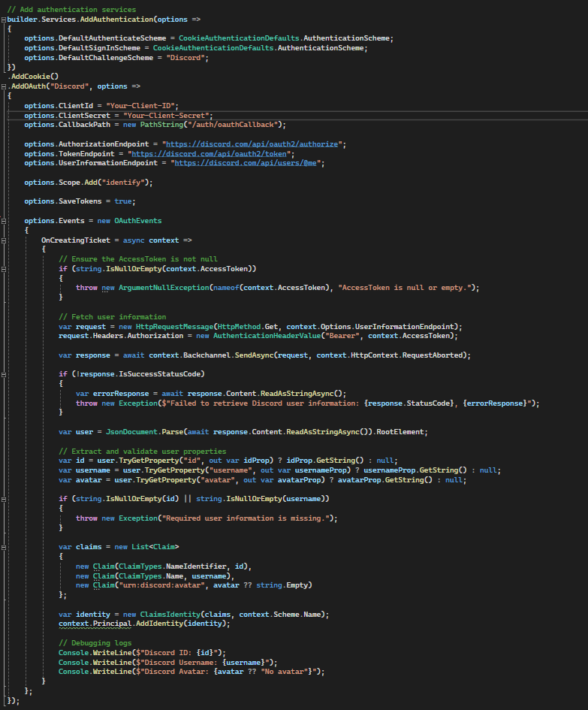
Task: Click the SendAsync method call
Action: point(254,355)
